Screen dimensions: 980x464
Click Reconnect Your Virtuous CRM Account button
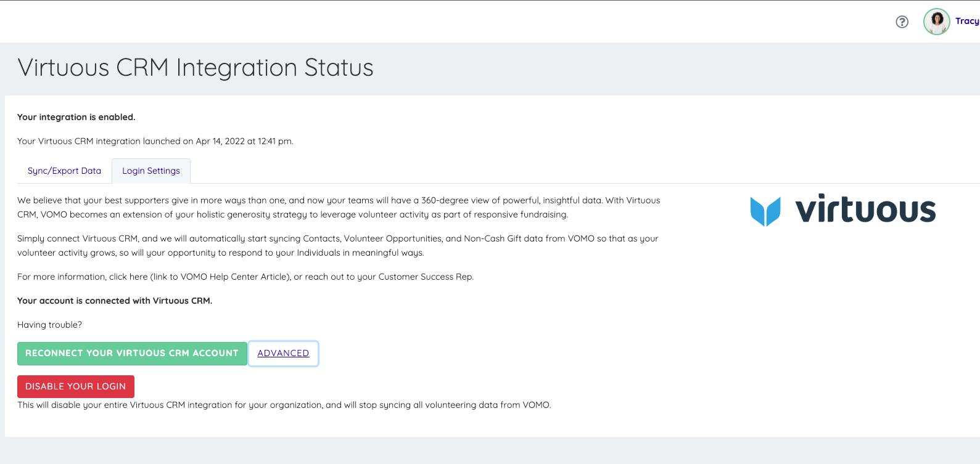(x=132, y=353)
